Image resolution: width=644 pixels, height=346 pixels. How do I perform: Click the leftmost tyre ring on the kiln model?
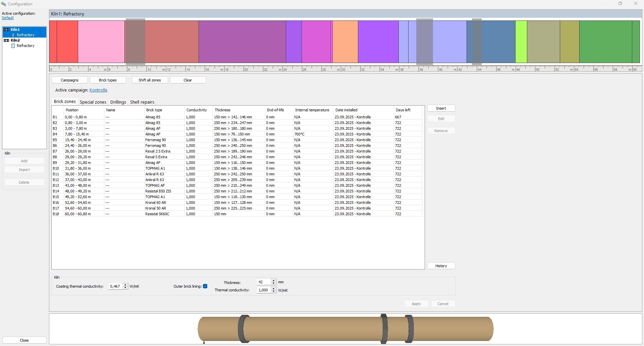(x=244, y=329)
